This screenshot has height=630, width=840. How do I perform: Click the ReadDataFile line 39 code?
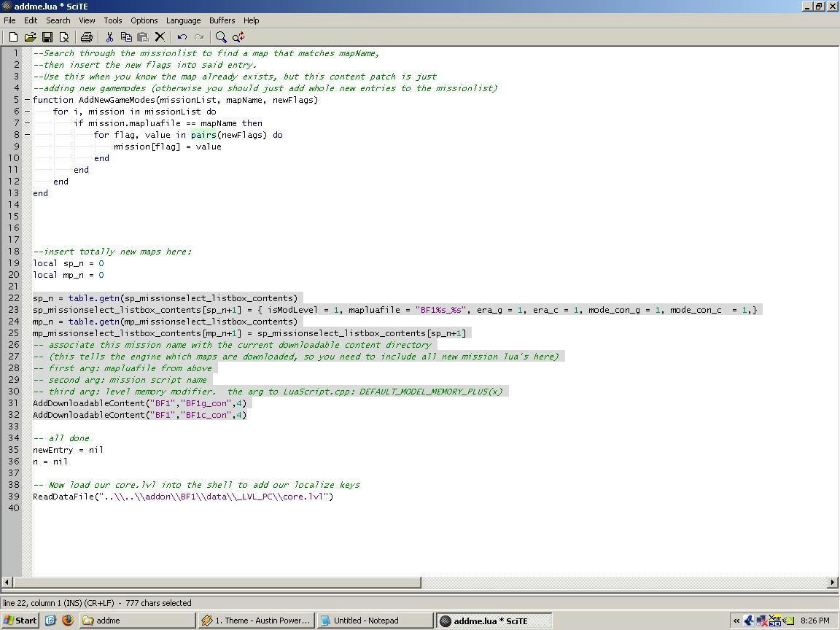point(183,496)
